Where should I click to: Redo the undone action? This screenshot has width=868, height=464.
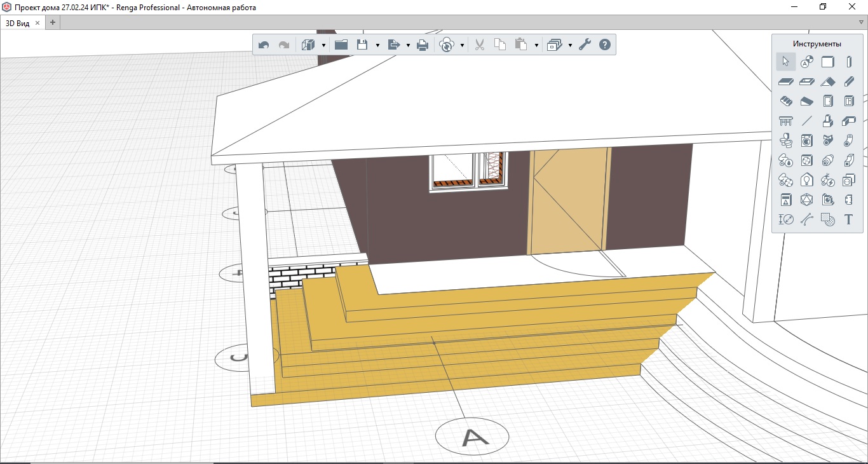[284, 44]
